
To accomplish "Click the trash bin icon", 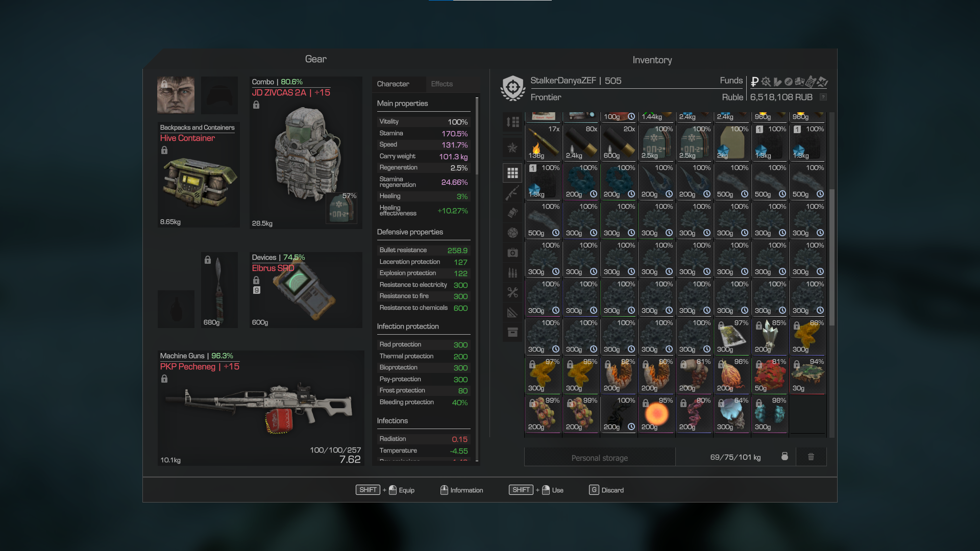I will 811,457.
